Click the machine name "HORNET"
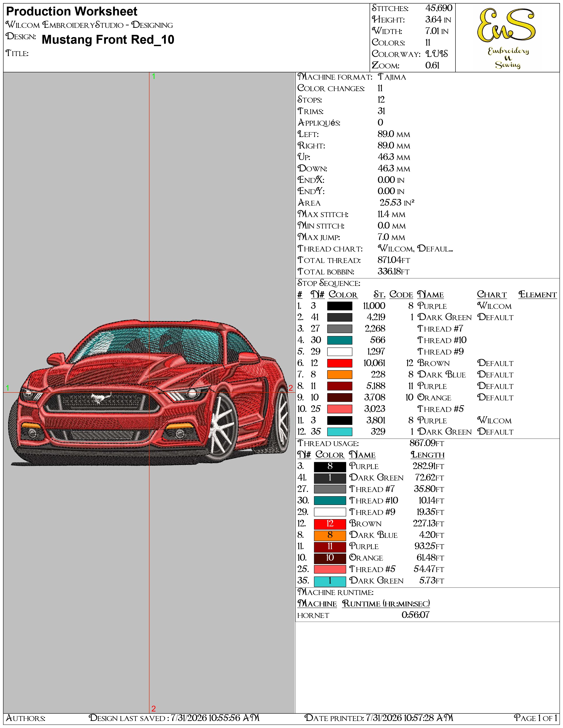The height and width of the screenshot is (728, 563). click(x=313, y=616)
